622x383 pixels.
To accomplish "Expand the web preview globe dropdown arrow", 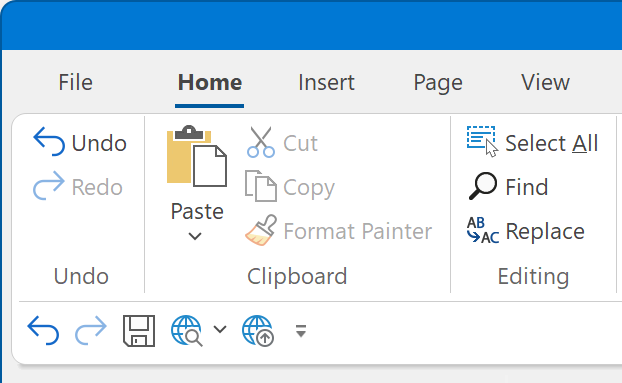I will point(220,329).
